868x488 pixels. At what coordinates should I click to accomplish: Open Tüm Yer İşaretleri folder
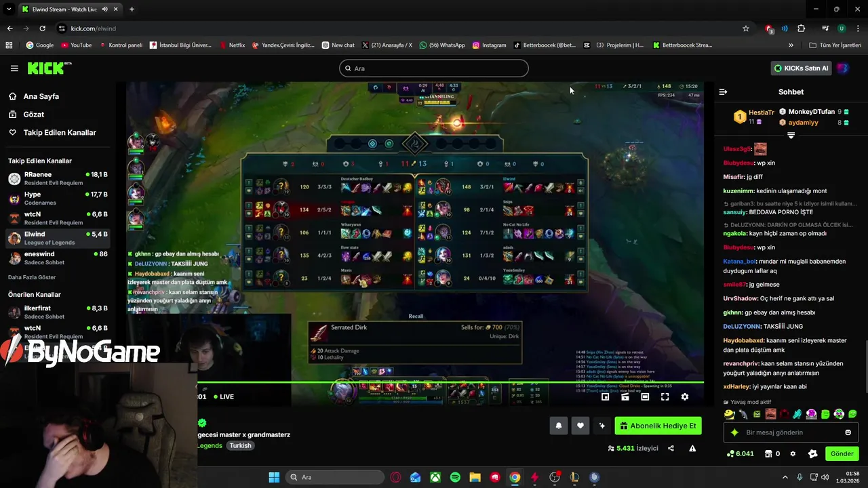(x=835, y=45)
